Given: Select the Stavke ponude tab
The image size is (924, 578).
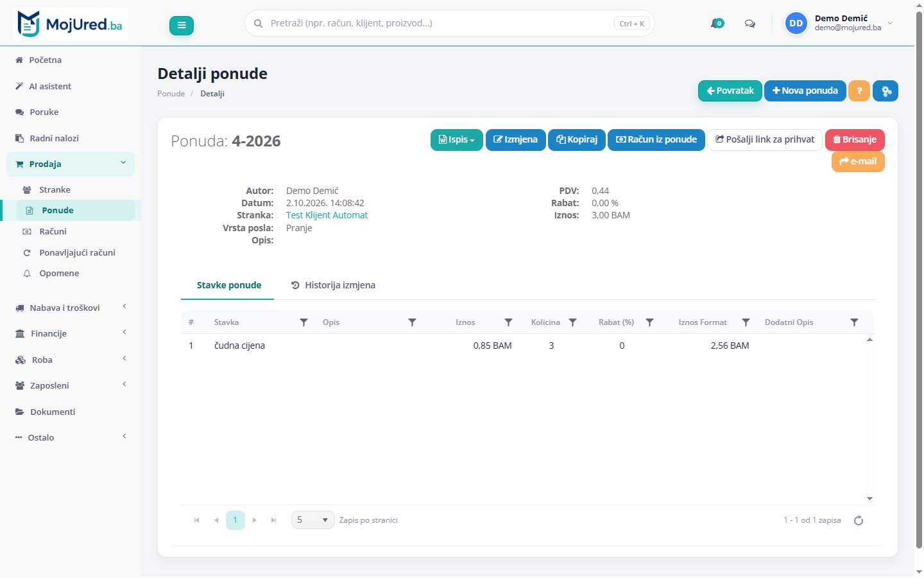Looking at the screenshot, I should (x=228, y=285).
